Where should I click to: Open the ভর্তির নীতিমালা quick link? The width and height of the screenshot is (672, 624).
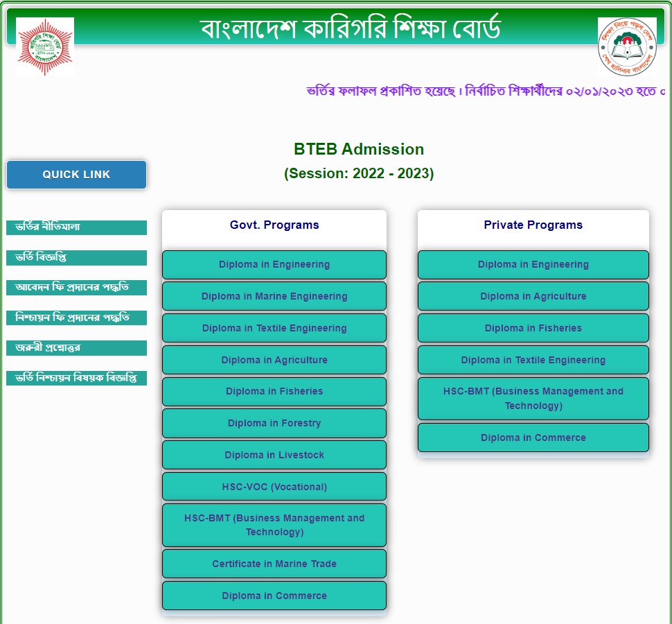pos(77,227)
